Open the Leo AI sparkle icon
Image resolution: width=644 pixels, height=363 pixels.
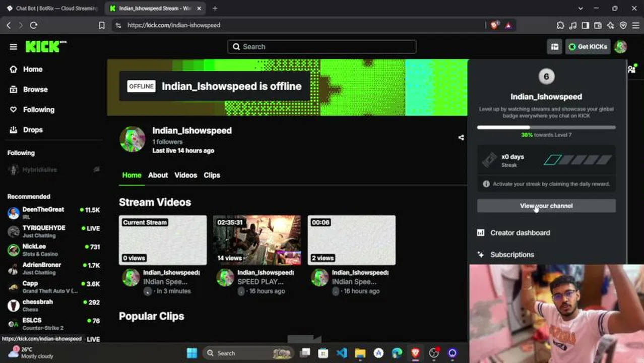point(610,25)
